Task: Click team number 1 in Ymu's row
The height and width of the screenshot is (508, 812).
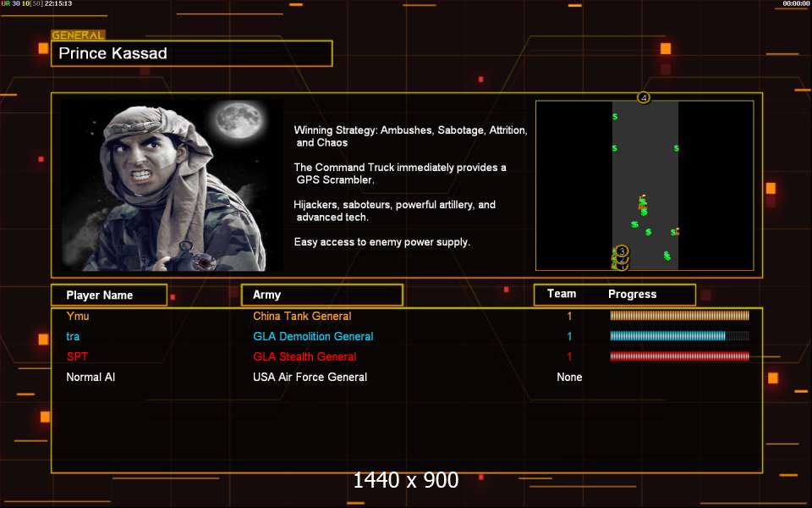Action: tap(569, 316)
